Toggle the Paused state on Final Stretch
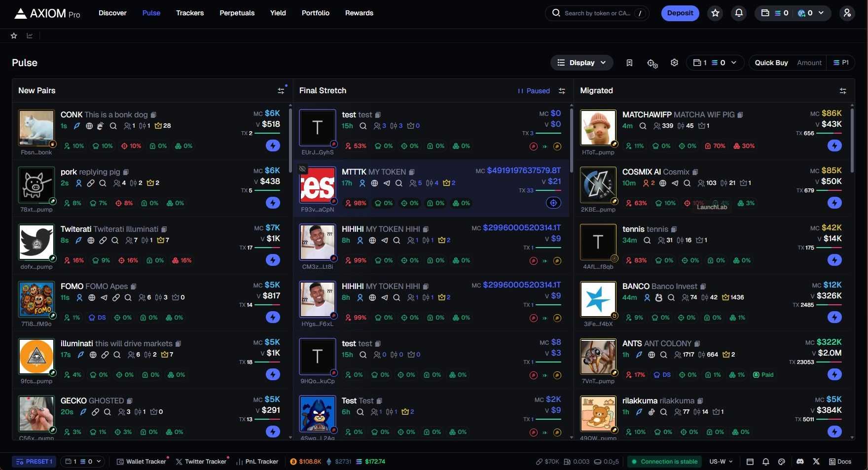 534,91
